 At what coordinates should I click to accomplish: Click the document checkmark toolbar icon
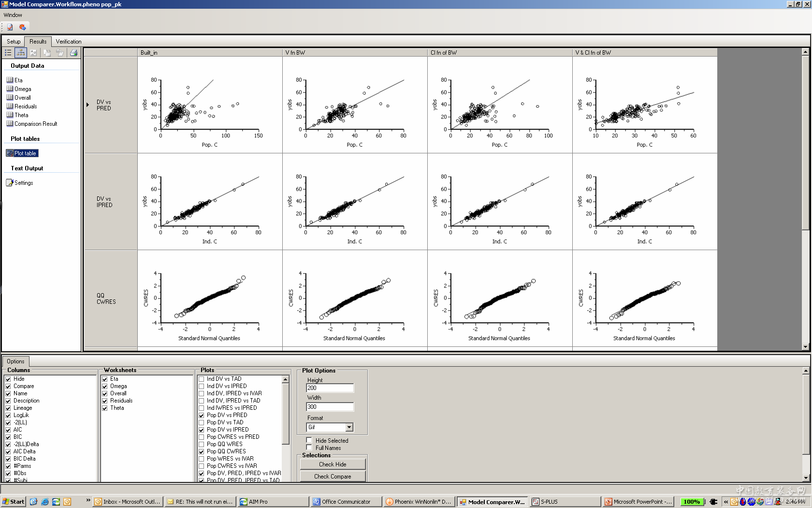click(10, 27)
